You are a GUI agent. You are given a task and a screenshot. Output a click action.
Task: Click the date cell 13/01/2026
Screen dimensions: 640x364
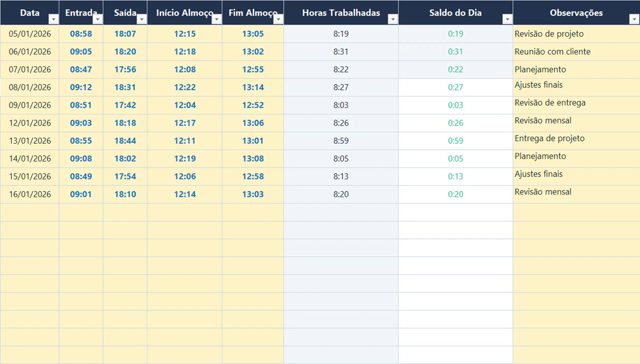pyautogui.click(x=30, y=141)
